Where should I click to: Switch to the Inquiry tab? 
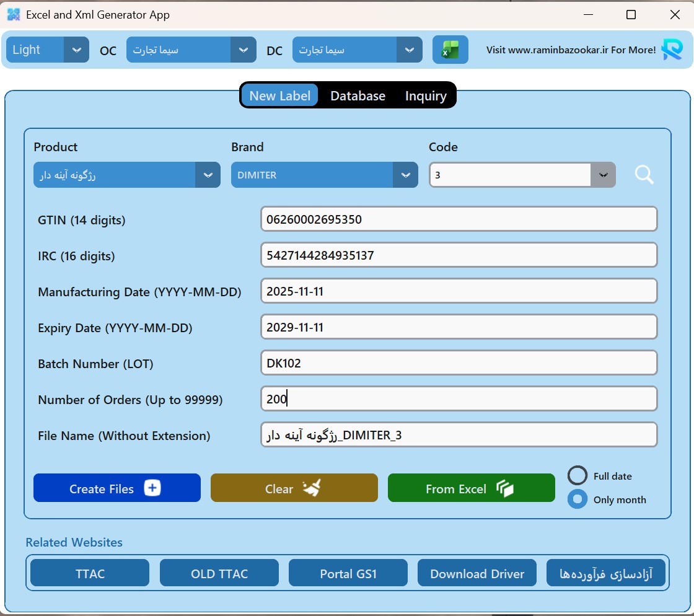pyautogui.click(x=426, y=96)
